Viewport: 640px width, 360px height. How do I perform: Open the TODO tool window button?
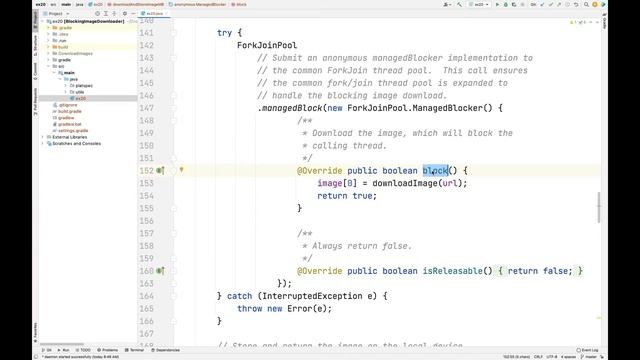[x=83, y=350]
